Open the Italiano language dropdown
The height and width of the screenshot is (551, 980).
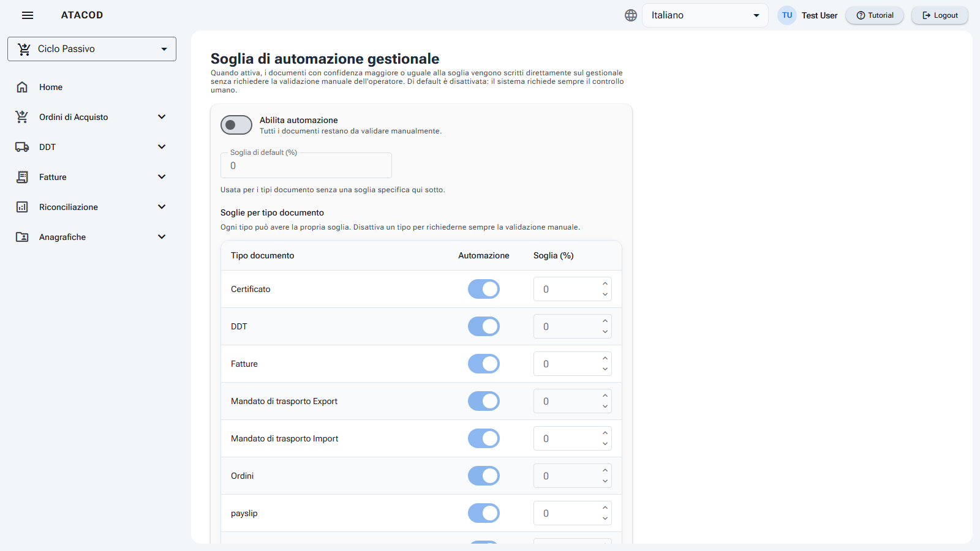705,15
